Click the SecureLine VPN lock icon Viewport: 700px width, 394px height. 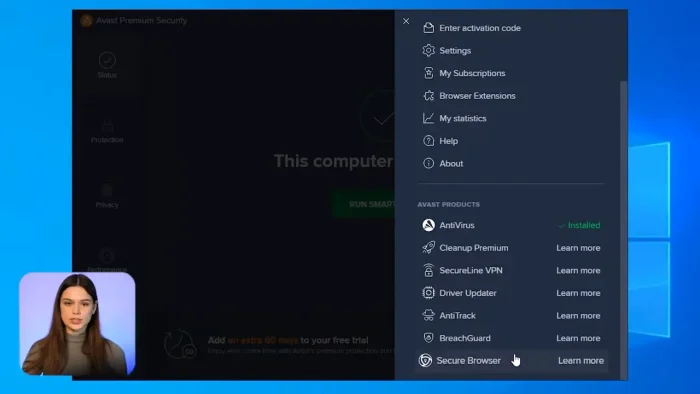[x=429, y=270]
